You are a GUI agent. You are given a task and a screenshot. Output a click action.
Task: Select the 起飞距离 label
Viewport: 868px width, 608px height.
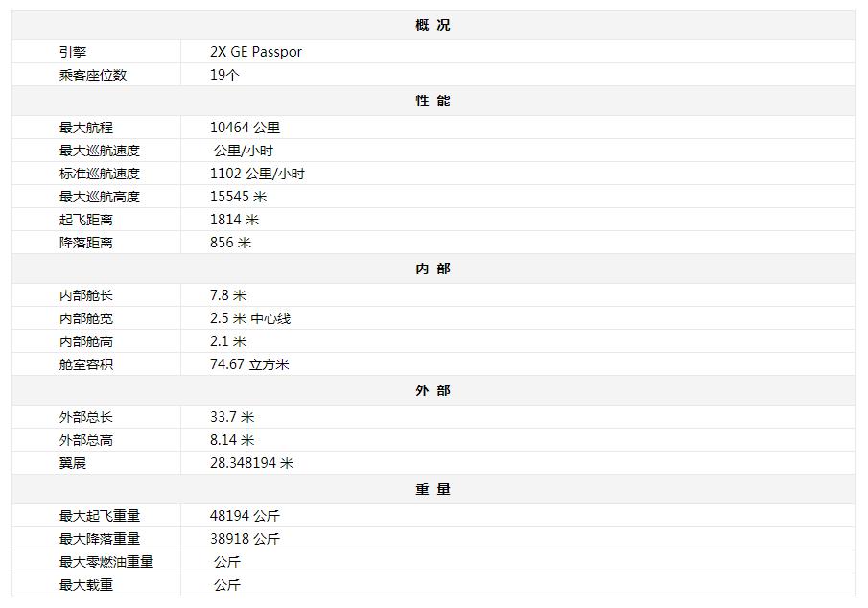[x=86, y=220]
